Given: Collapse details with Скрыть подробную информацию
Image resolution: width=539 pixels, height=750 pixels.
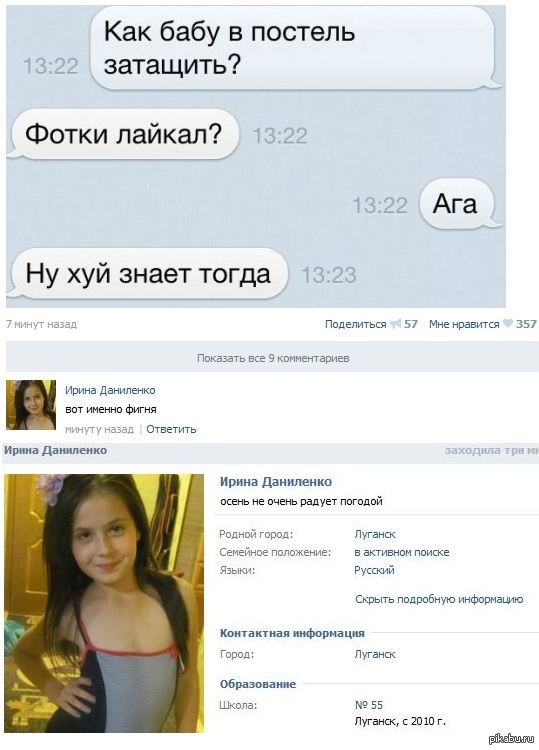Looking at the screenshot, I should pos(439,599).
